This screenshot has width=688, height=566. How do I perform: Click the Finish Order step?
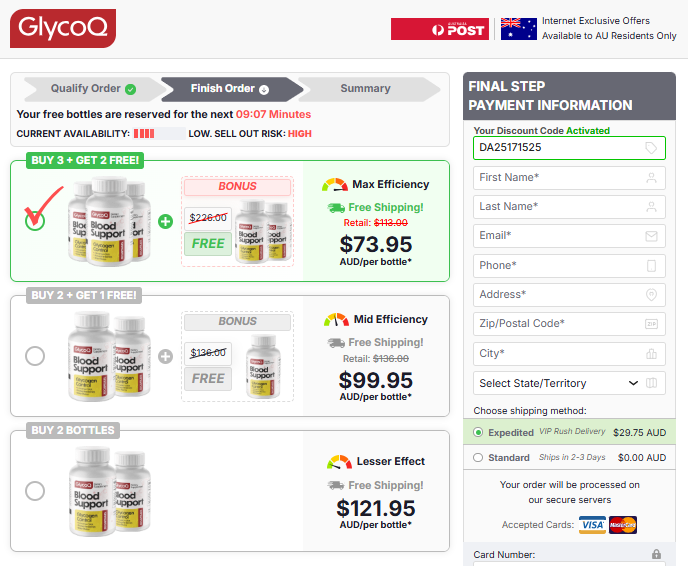[x=230, y=89]
